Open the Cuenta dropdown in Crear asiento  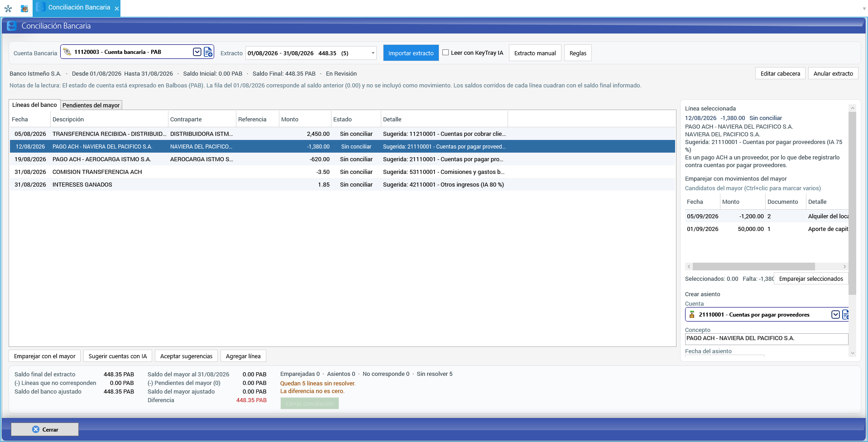point(835,314)
